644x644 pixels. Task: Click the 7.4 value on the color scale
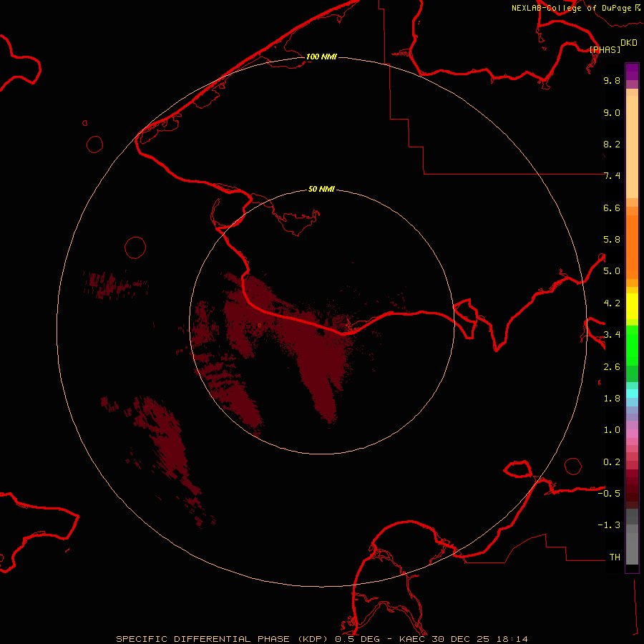tap(612, 176)
